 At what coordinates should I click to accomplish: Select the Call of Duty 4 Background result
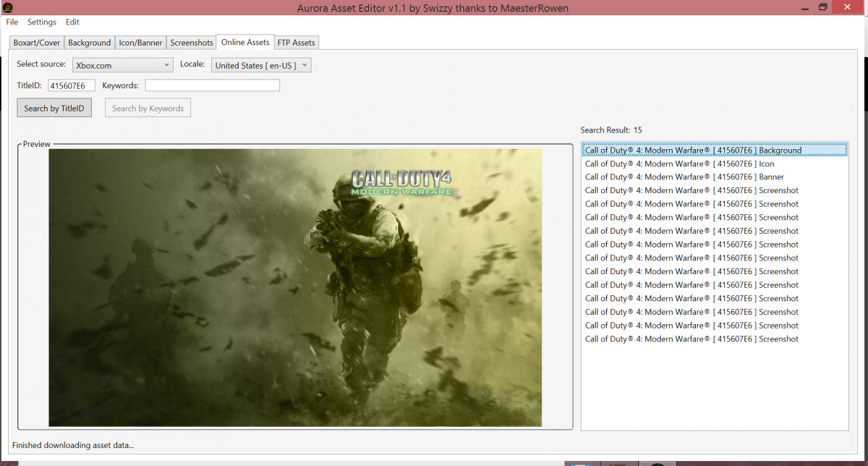[x=714, y=151]
